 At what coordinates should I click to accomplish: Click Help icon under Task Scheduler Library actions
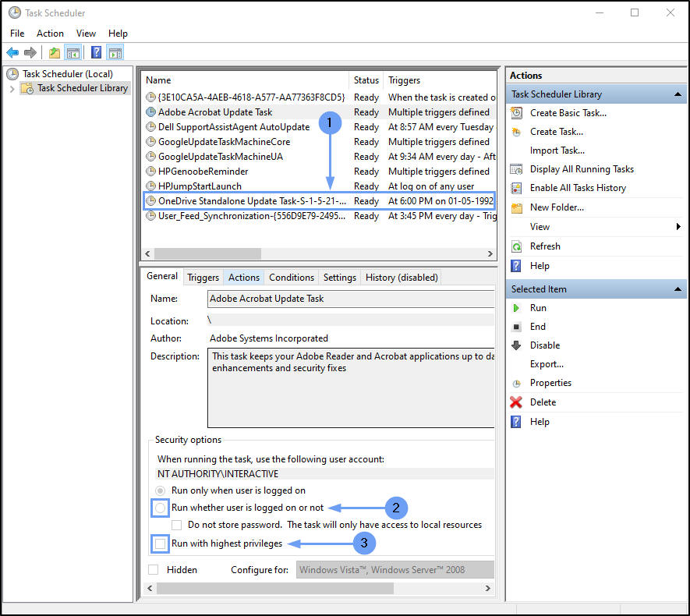point(516,266)
